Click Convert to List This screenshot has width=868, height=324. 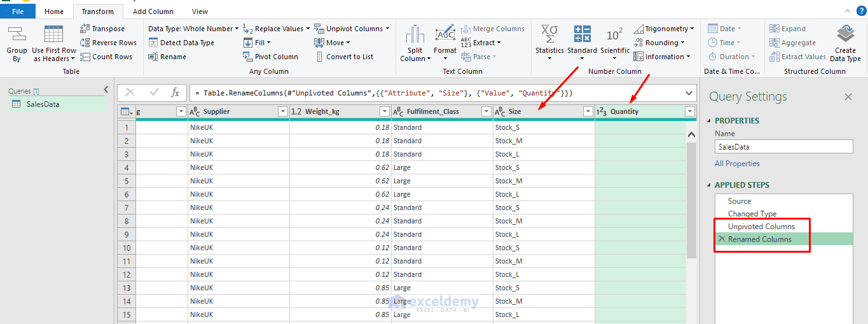click(x=344, y=57)
